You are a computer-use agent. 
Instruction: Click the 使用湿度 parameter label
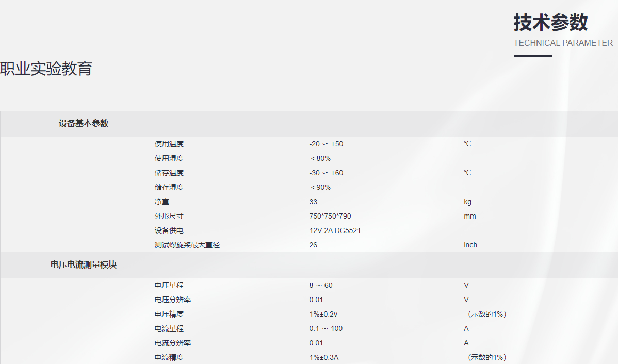[169, 158]
